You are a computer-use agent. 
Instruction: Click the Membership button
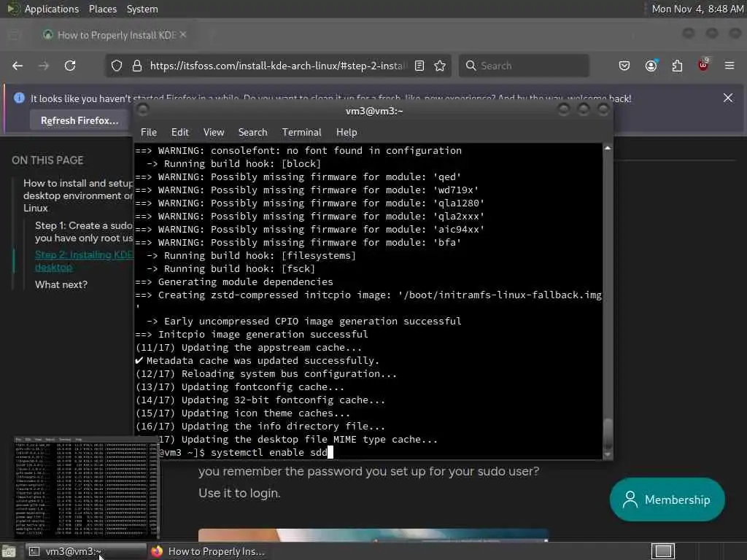click(667, 499)
